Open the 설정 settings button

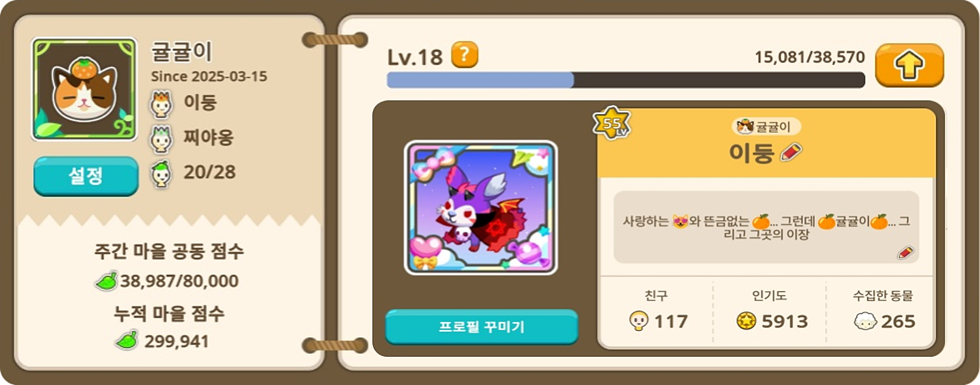click(x=86, y=176)
